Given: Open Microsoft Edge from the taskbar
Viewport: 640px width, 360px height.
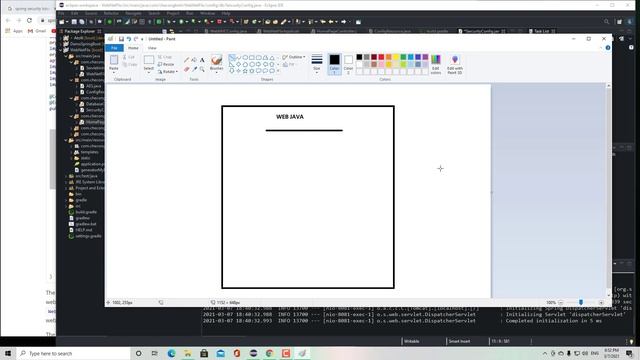Looking at the screenshot, I should [x=171, y=353].
